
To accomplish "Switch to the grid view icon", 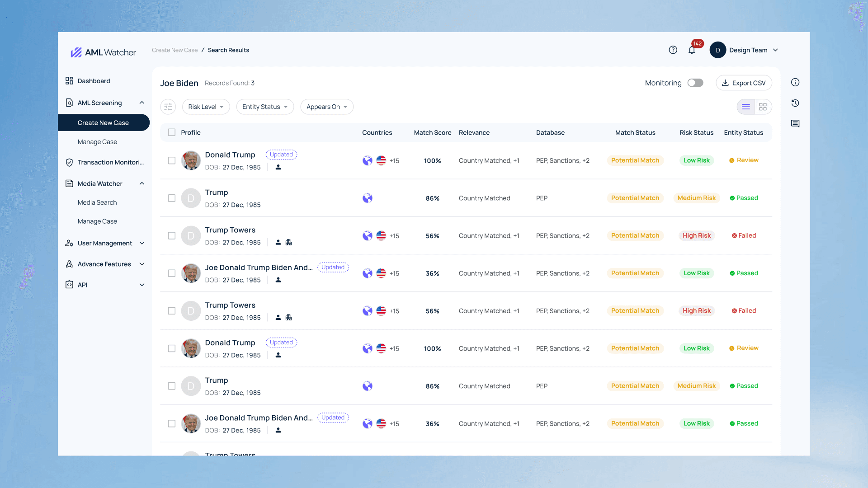I will click(763, 107).
